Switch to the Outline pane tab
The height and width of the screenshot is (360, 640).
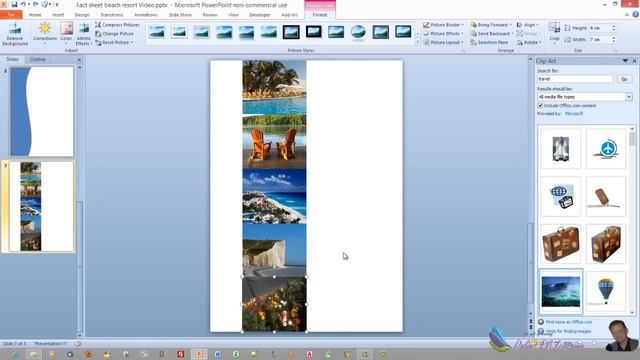click(38, 60)
